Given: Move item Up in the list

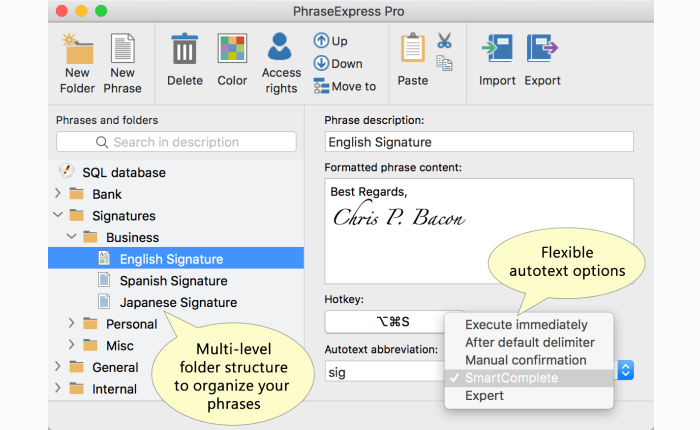Looking at the screenshot, I should click(330, 41).
